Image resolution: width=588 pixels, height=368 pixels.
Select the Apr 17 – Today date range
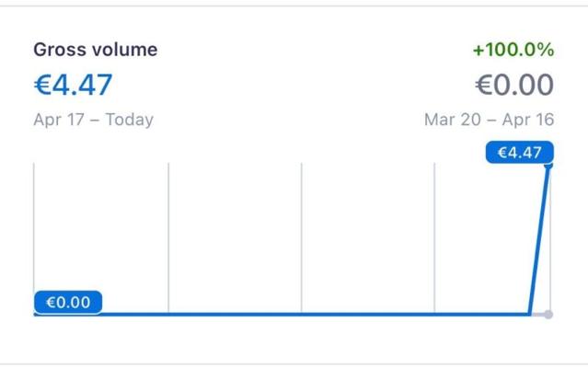(93, 120)
